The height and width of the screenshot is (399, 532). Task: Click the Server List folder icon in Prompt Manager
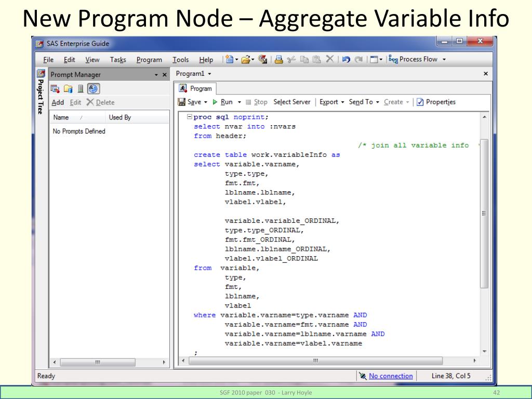coord(68,89)
